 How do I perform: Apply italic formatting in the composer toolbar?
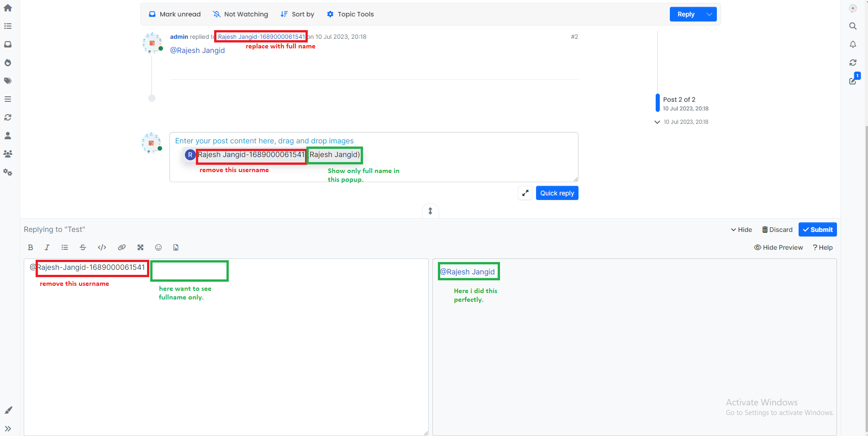tap(47, 247)
